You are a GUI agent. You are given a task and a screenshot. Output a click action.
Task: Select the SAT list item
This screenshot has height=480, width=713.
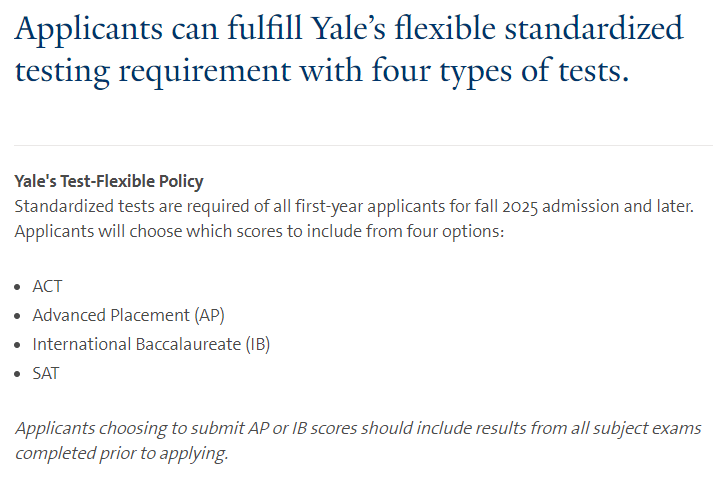click(46, 373)
